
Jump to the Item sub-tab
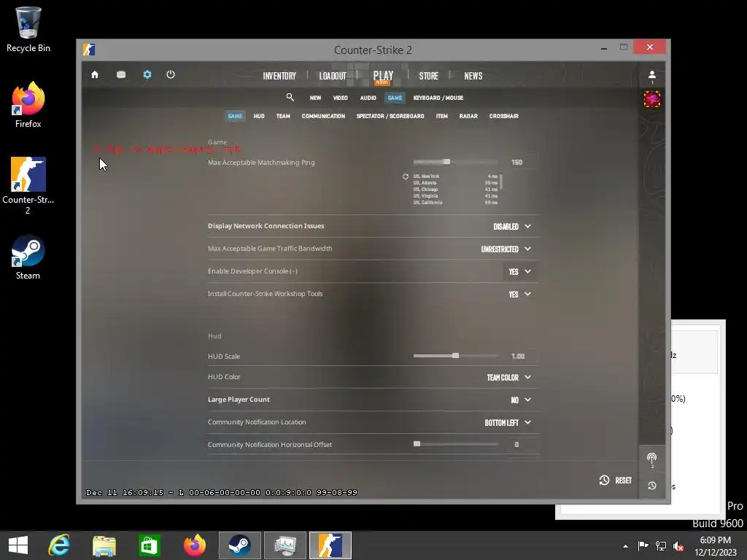441,116
